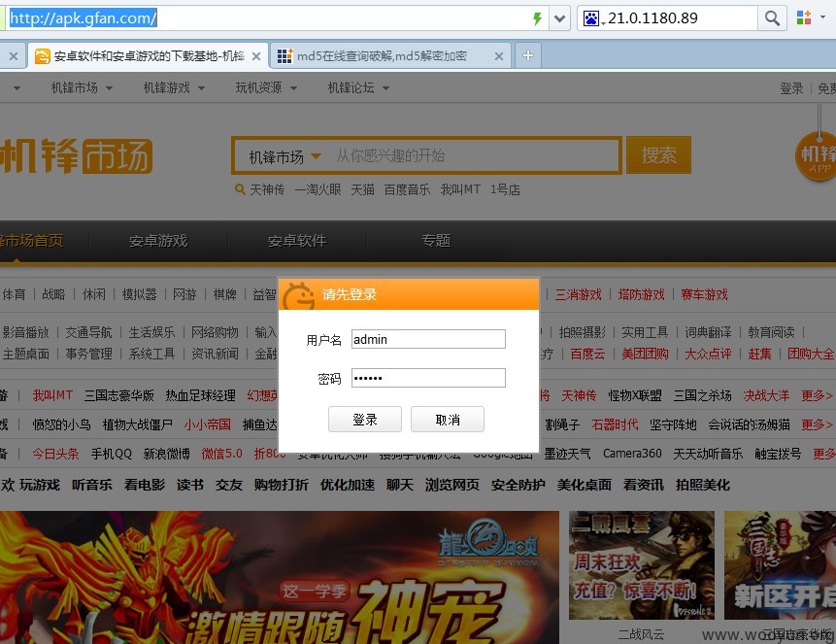Click the 影音播放 software category link
Screen dimensions: 836x644
(x=25, y=332)
